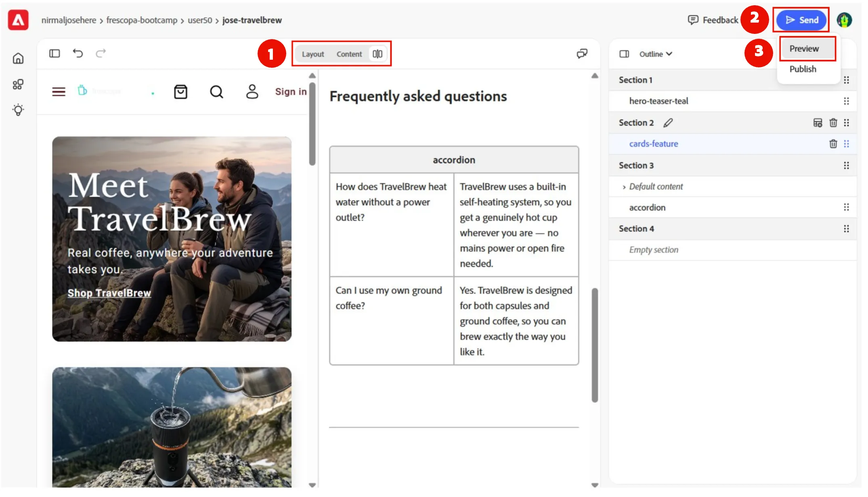The width and height of the screenshot is (868, 497).
Task: Click the shopping bag icon in preview
Action: tap(180, 92)
